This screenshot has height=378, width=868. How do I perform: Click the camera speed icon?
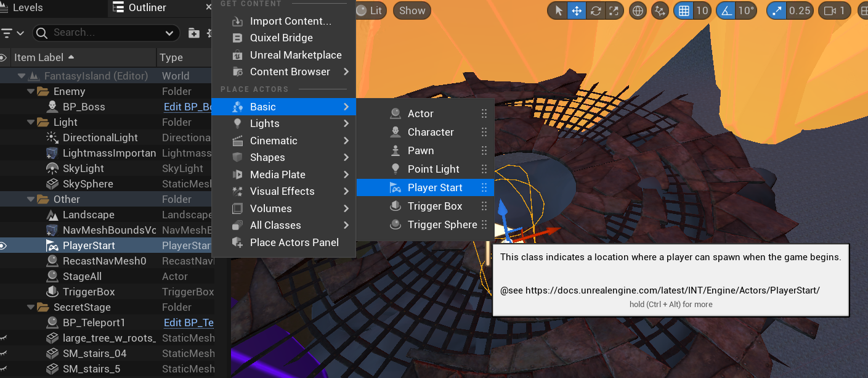click(x=830, y=10)
